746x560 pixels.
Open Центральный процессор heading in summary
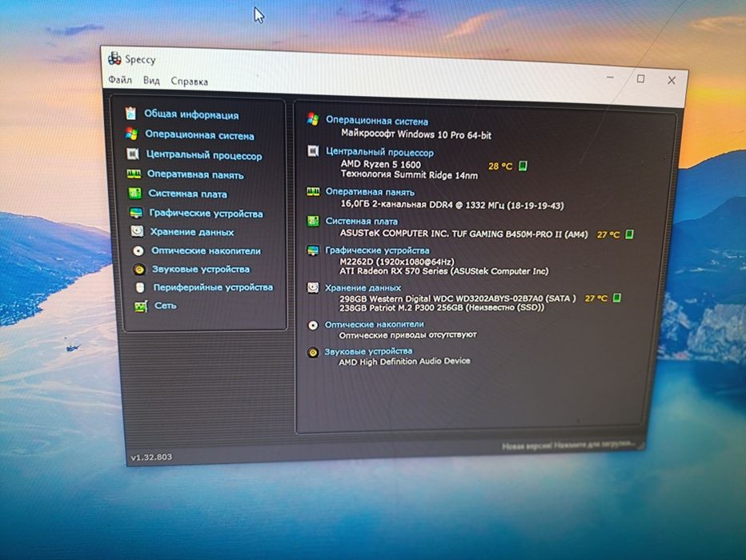379,152
